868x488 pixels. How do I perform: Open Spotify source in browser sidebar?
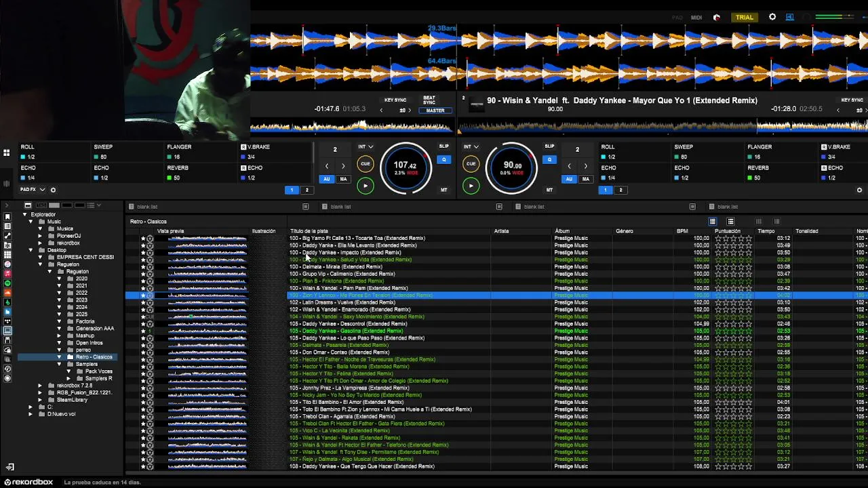[x=7, y=283]
